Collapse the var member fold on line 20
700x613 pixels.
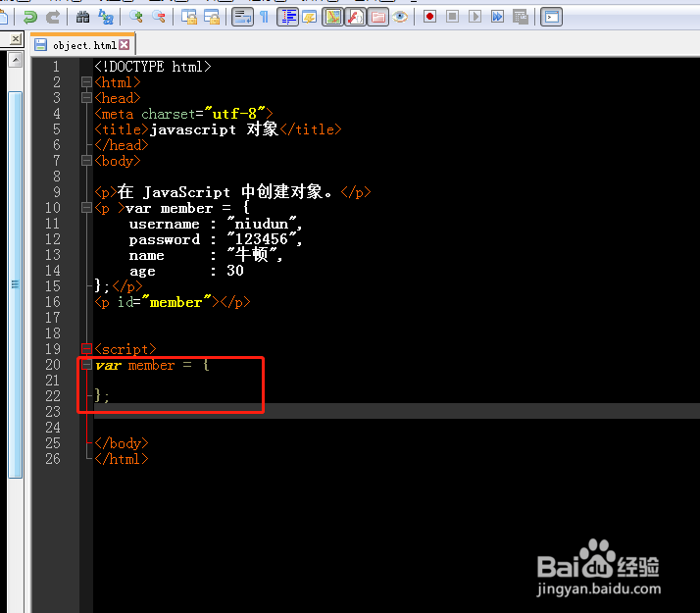[x=86, y=364]
